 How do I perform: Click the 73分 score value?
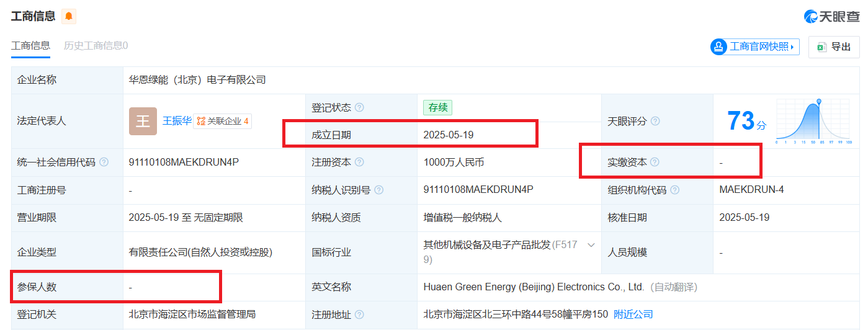click(x=746, y=121)
